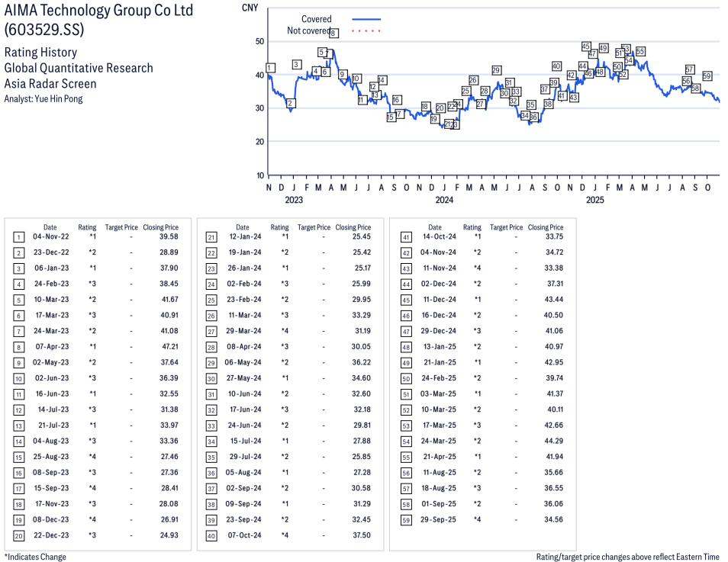Click the CNY axis label above chart
Image resolution: width=728 pixels, height=562 pixels.
click(249, 7)
